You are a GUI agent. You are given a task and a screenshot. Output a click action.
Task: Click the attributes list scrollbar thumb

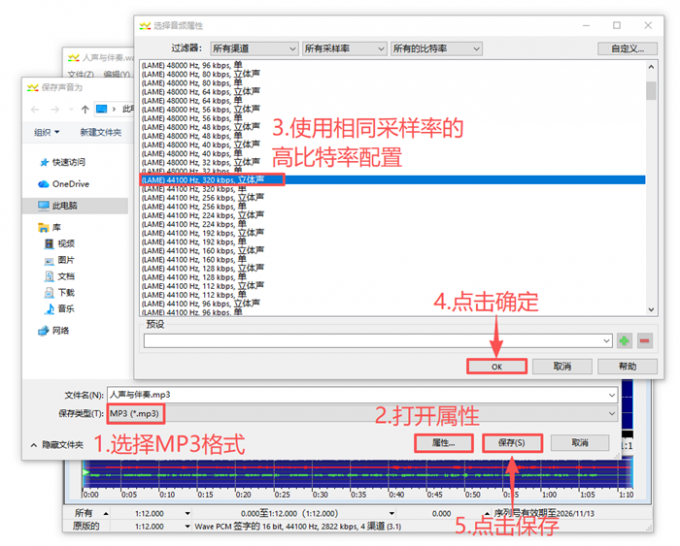(651, 91)
